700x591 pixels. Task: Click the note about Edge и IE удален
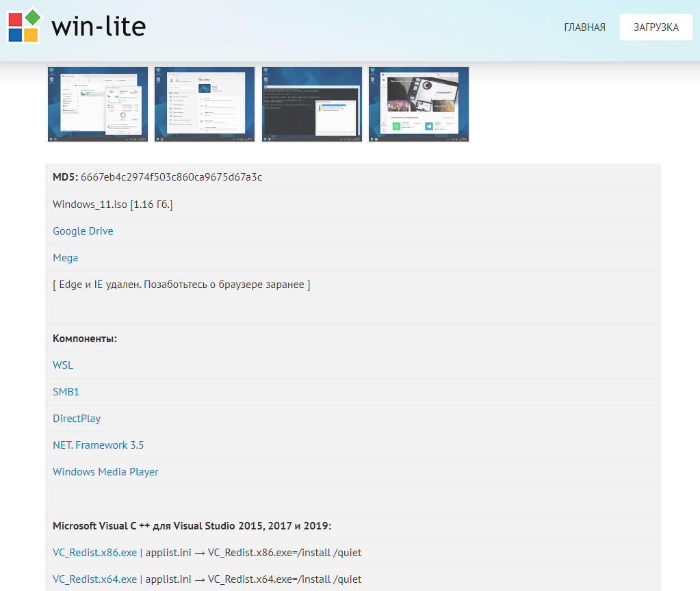[181, 285]
